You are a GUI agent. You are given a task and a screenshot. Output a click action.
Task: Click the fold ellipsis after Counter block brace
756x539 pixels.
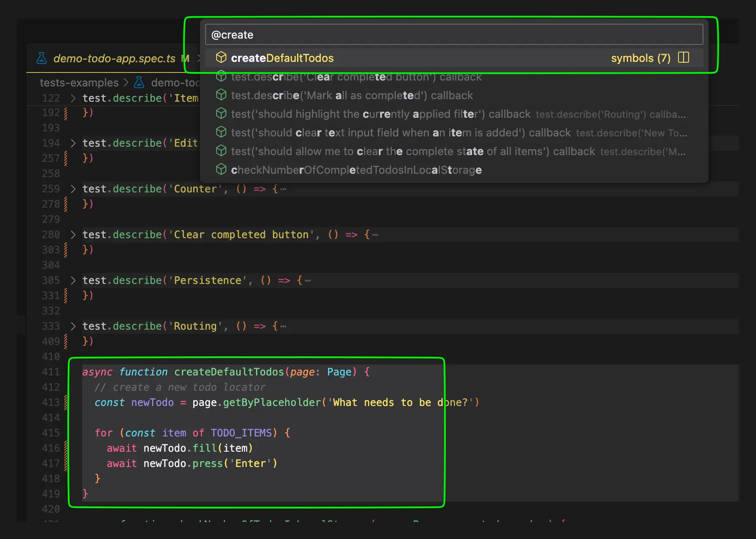(x=283, y=189)
